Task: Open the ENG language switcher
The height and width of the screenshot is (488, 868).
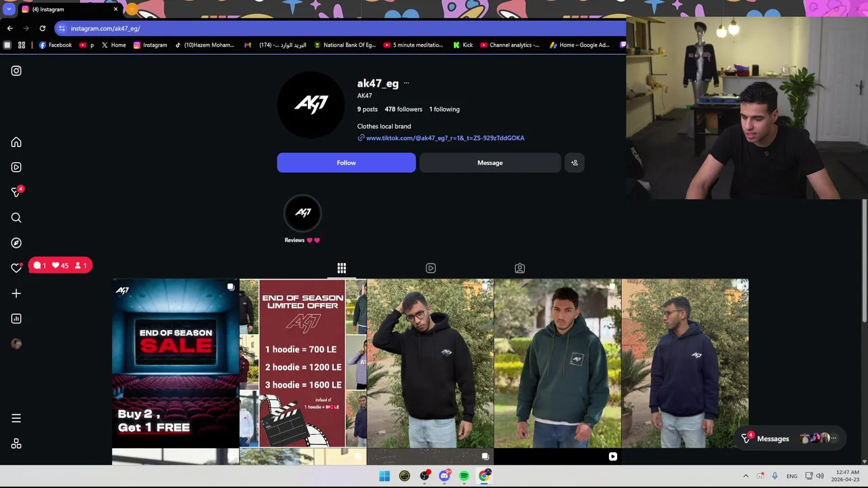Action: (x=791, y=476)
